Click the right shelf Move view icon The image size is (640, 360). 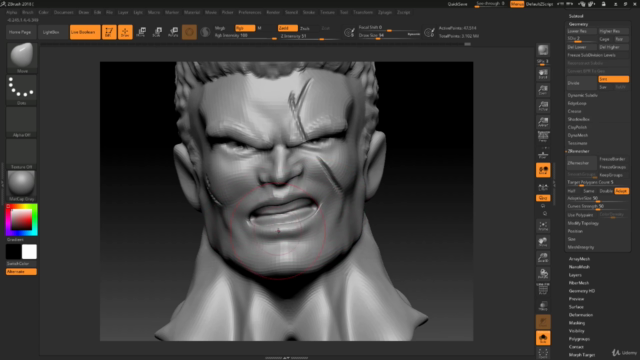click(543, 242)
